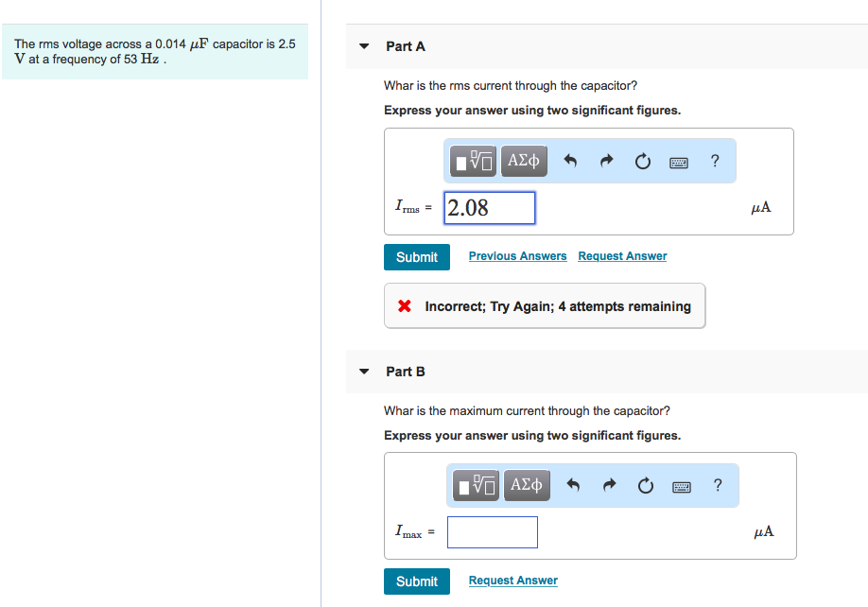Click the I_rms answer input containing 2.08
The width and height of the screenshot is (868, 607).
tap(490, 208)
